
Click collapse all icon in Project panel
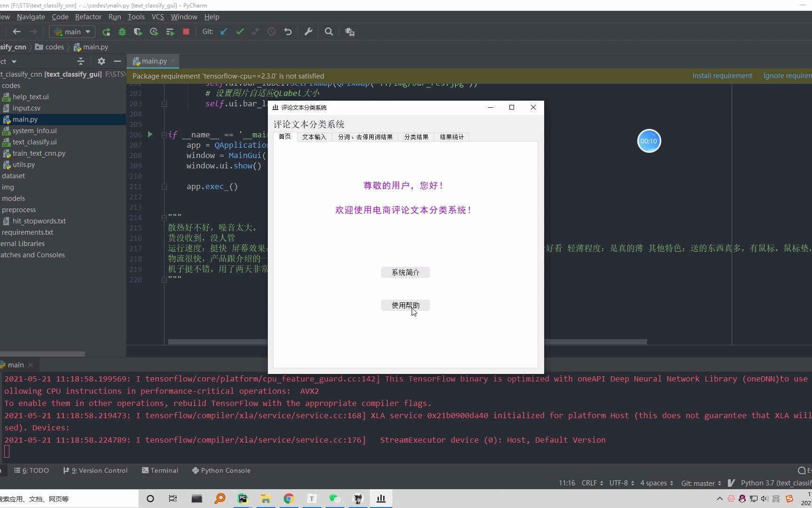(81, 61)
